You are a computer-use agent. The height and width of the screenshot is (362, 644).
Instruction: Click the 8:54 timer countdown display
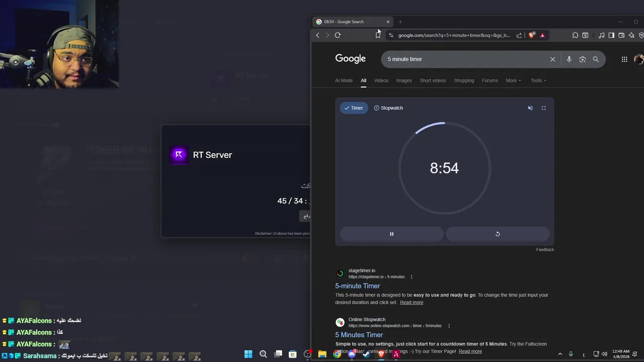coord(444,168)
